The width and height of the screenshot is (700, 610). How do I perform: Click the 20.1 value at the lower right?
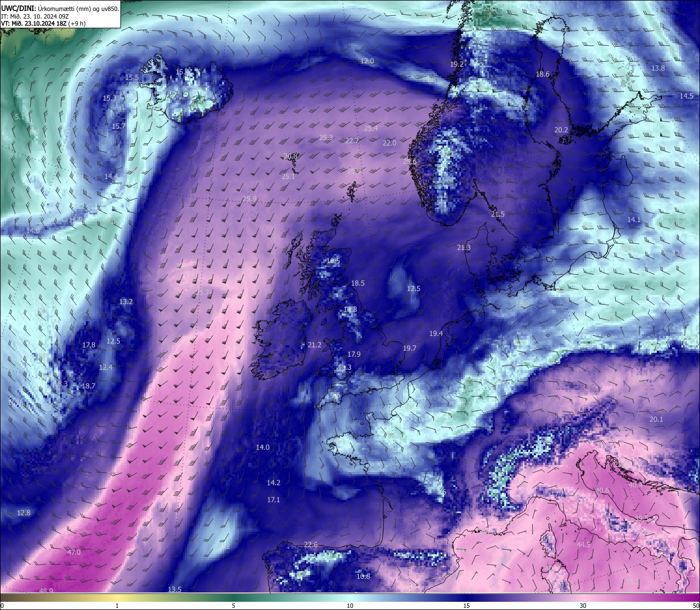(656, 420)
